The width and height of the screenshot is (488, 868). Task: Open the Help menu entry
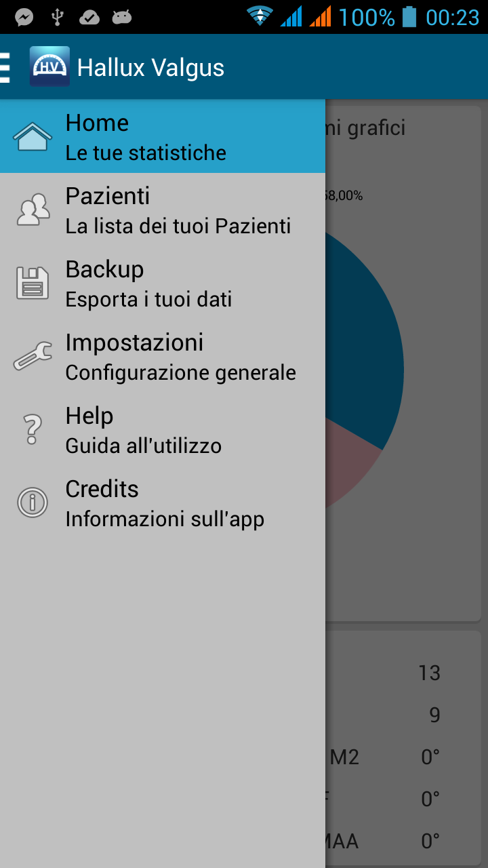pyautogui.click(x=89, y=416)
